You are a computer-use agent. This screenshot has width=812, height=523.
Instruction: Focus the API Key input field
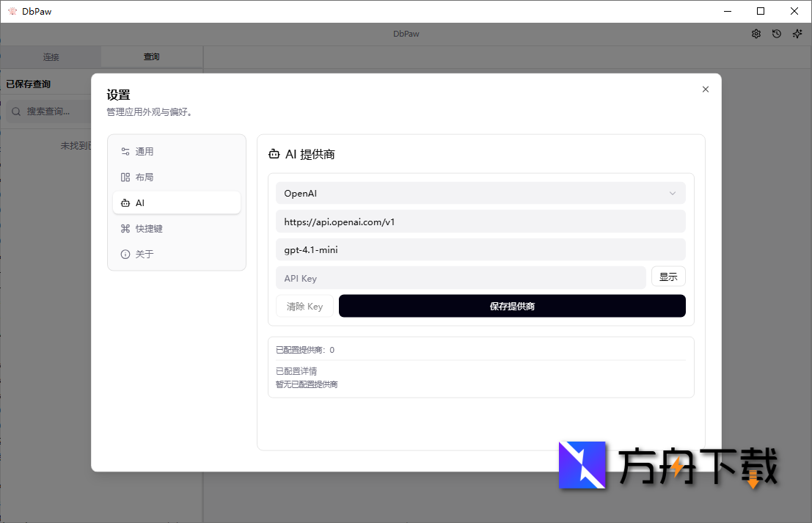point(461,278)
